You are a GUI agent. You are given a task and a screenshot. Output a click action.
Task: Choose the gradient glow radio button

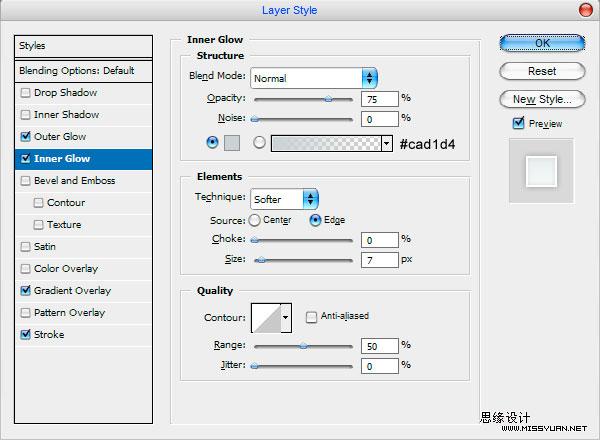(259, 143)
